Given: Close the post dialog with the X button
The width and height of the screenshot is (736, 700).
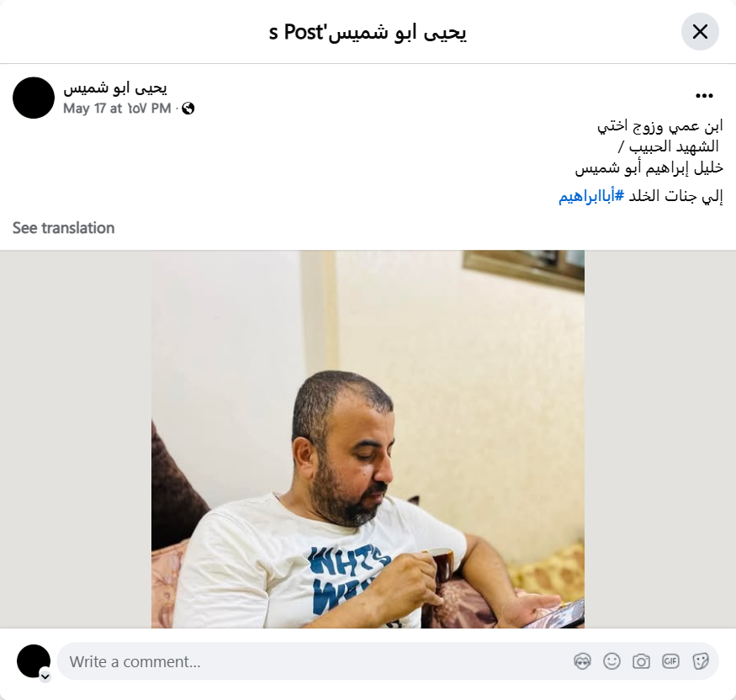Looking at the screenshot, I should coord(700,32).
